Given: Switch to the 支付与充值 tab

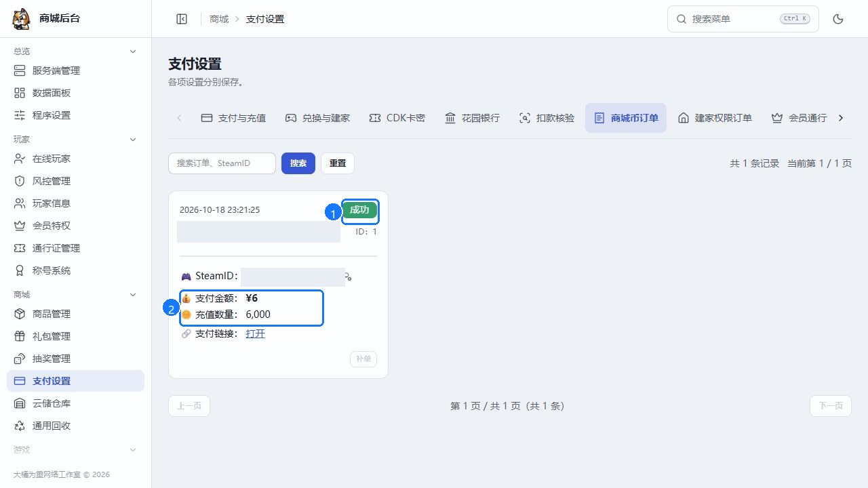Looking at the screenshot, I should click(233, 118).
